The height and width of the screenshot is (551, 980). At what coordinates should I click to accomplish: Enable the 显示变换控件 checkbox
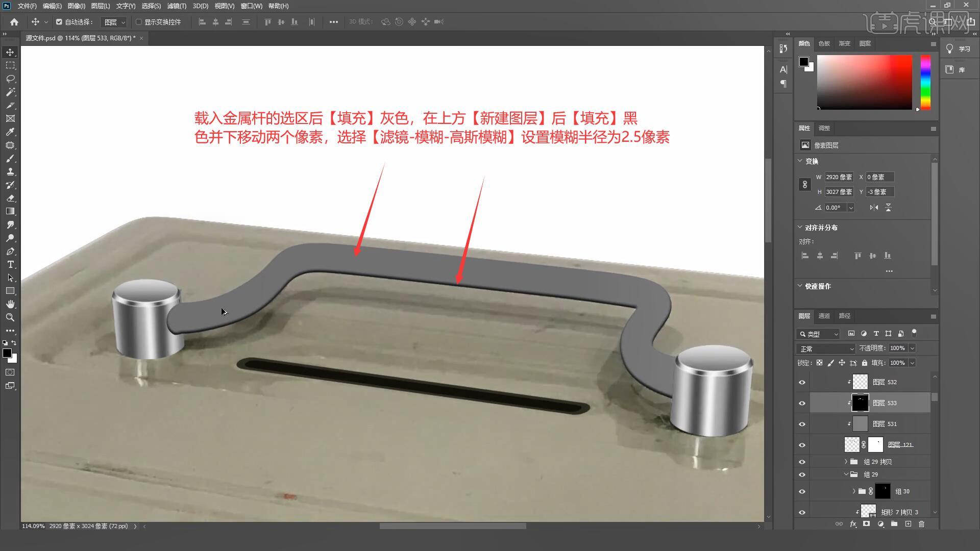[x=139, y=22]
